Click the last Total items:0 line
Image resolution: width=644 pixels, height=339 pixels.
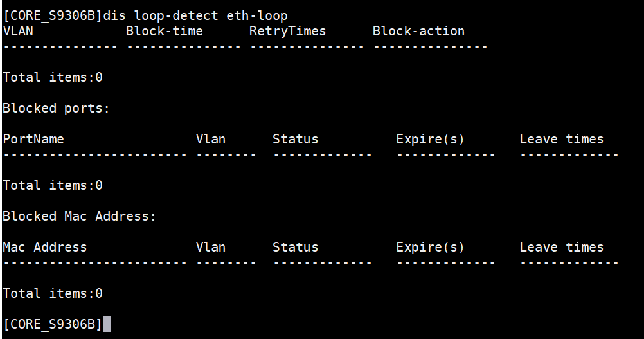(x=53, y=293)
